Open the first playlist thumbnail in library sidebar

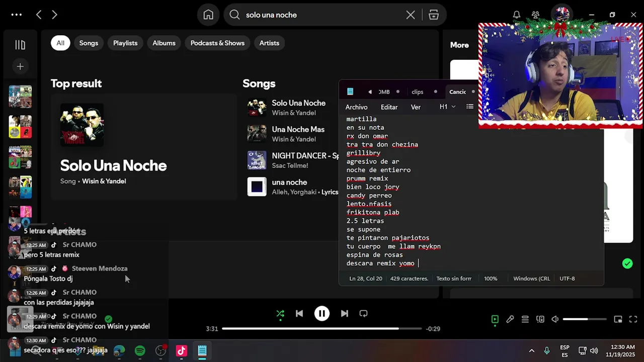pos(20,97)
